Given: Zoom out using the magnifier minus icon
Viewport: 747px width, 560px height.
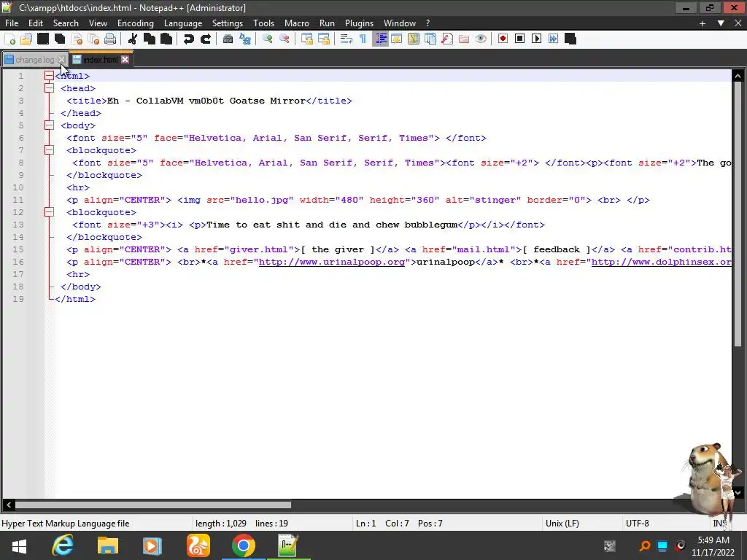Looking at the screenshot, I should coord(285,39).
